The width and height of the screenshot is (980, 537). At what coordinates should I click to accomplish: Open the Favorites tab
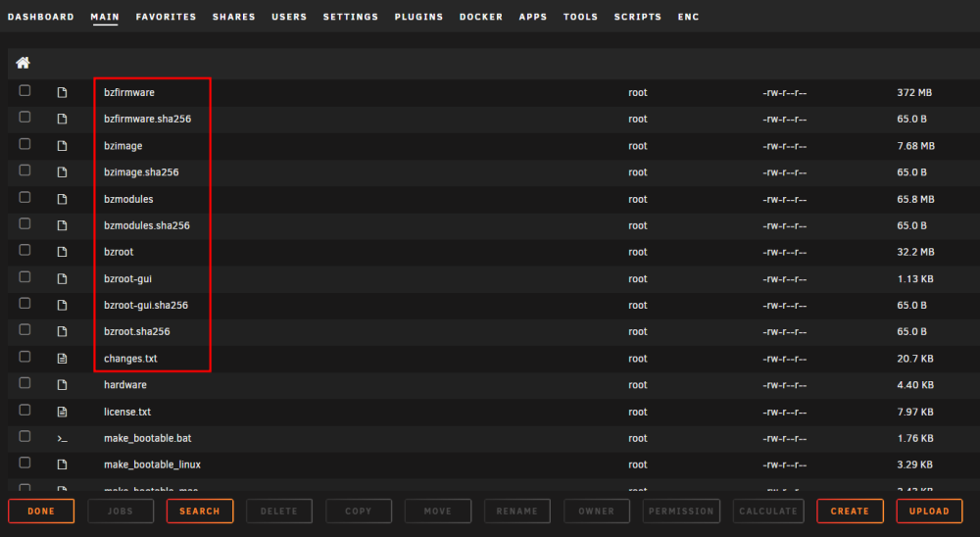click(166, 17)
